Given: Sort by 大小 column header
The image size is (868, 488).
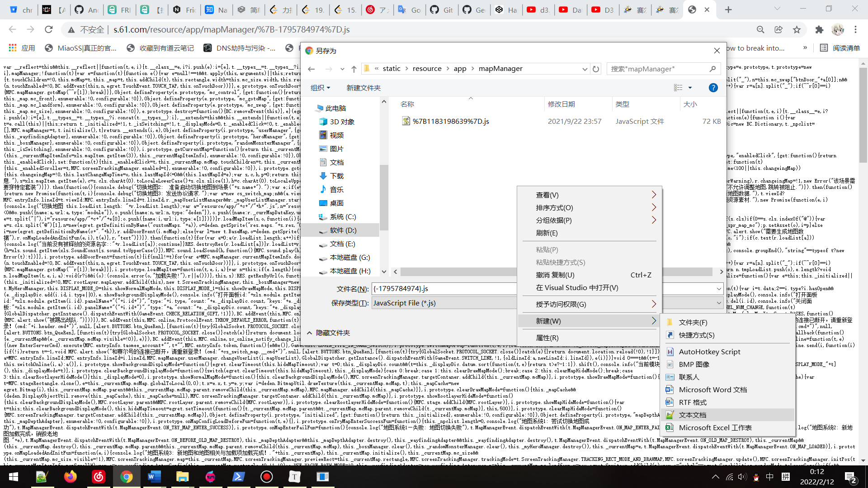Looking at the screenshot, I should [x=690, y=104].
